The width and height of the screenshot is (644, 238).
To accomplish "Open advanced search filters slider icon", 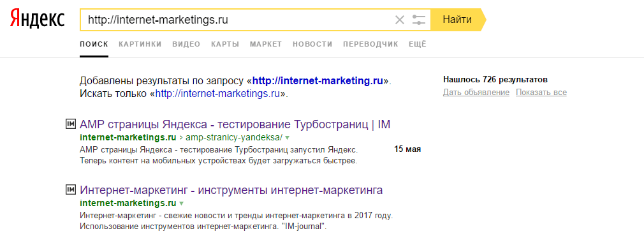I will (x=419, y=19).
